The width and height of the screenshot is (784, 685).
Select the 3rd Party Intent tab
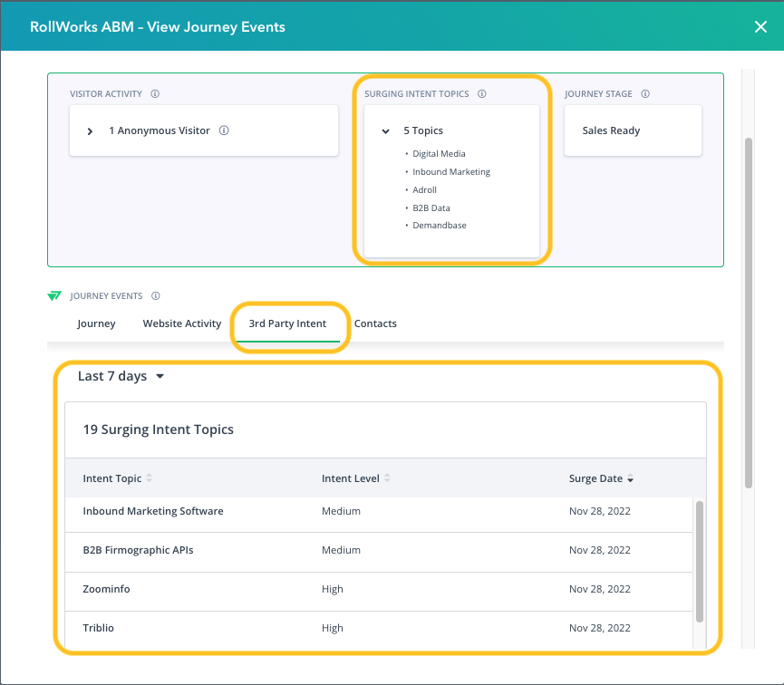click(287, 323)
